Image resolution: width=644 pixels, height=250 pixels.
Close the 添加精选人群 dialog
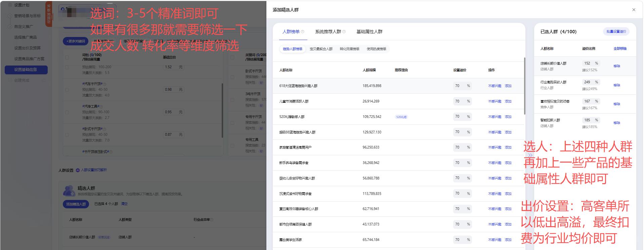[x=634, y=10]
